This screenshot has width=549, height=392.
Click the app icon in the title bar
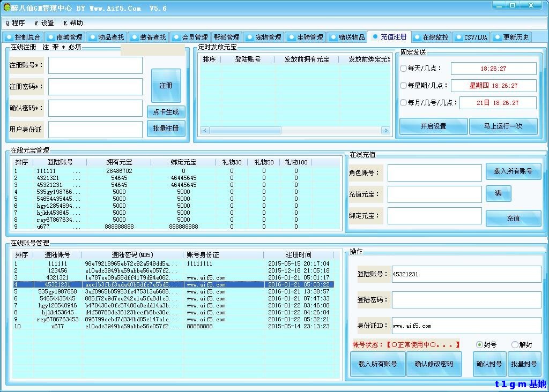click(7, 7)
